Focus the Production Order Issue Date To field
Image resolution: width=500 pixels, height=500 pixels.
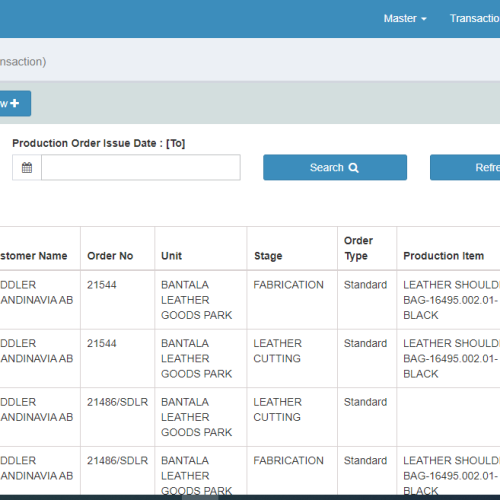[x=141, y=167]
